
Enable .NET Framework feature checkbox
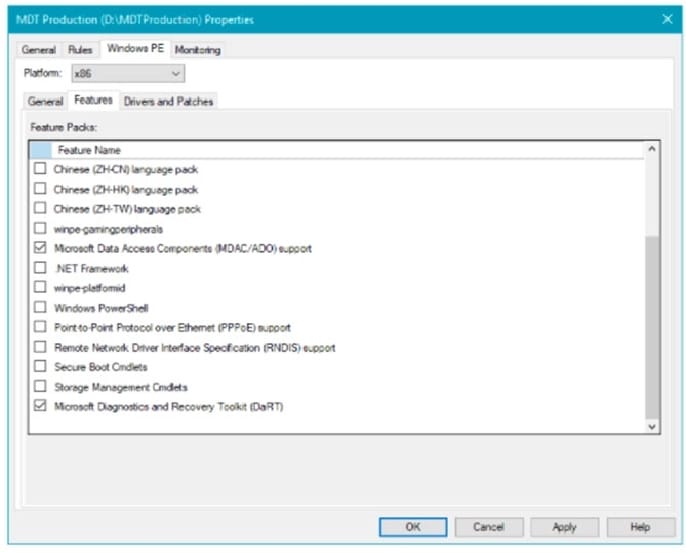point(40,267)
